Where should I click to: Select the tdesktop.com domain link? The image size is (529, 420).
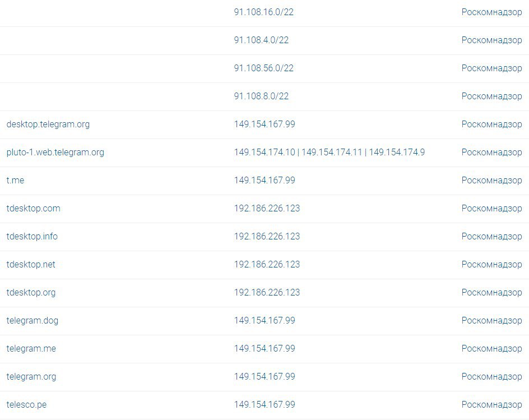[x=33, y=209]
